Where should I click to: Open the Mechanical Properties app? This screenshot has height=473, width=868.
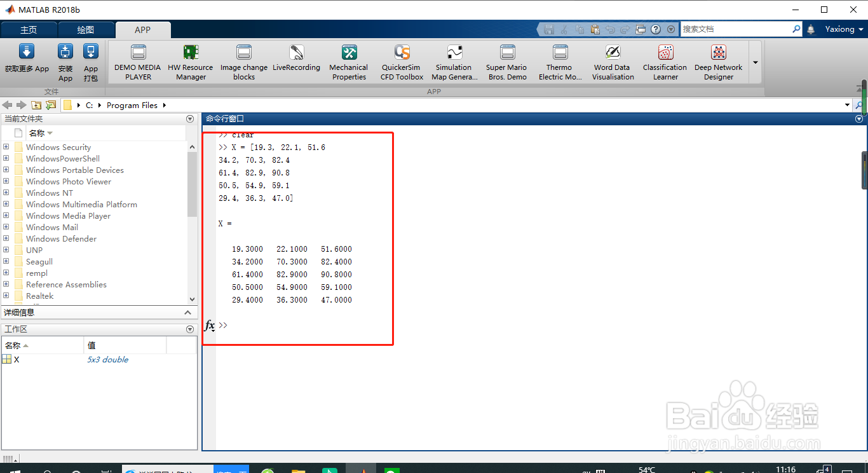pyautogui.click(x=349, y=62)
